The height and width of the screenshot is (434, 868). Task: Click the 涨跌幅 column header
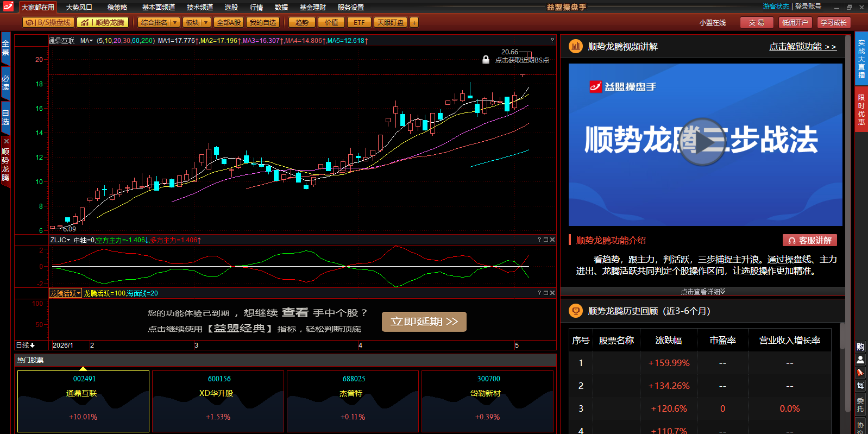point(669,340)
